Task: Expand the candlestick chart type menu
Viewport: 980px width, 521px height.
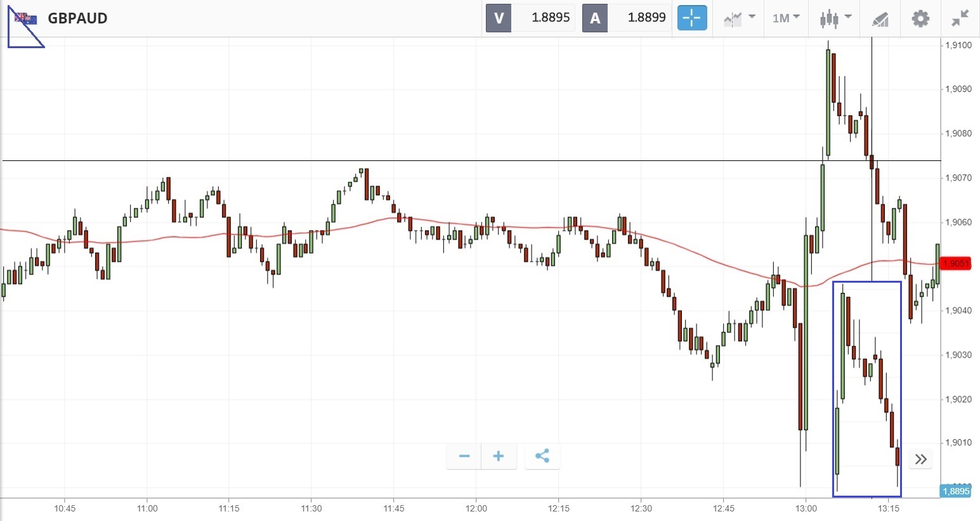Action: (835, 18)
